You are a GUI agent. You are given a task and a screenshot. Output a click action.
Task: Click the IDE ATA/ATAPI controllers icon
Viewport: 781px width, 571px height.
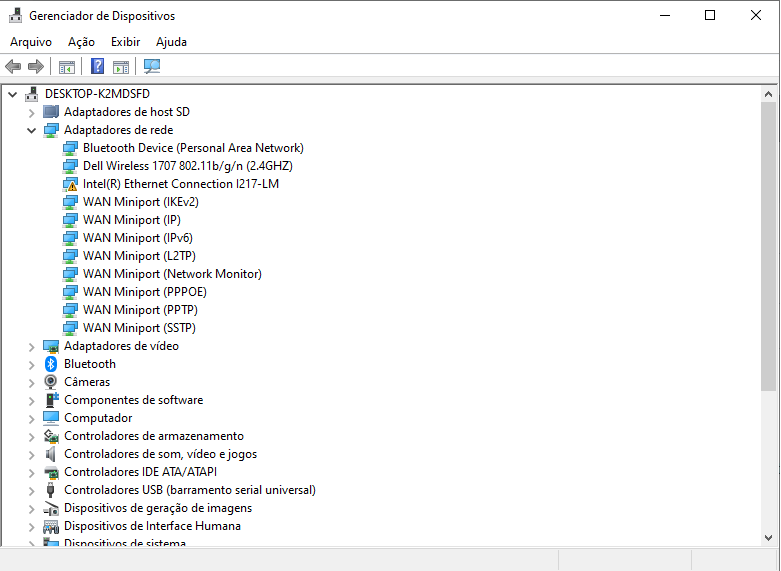(51, 472)
